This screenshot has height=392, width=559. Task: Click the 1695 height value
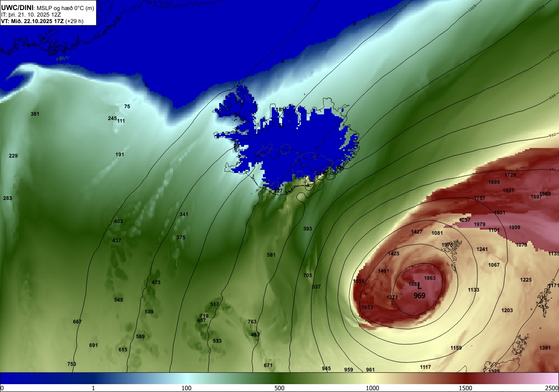(494, 182)
